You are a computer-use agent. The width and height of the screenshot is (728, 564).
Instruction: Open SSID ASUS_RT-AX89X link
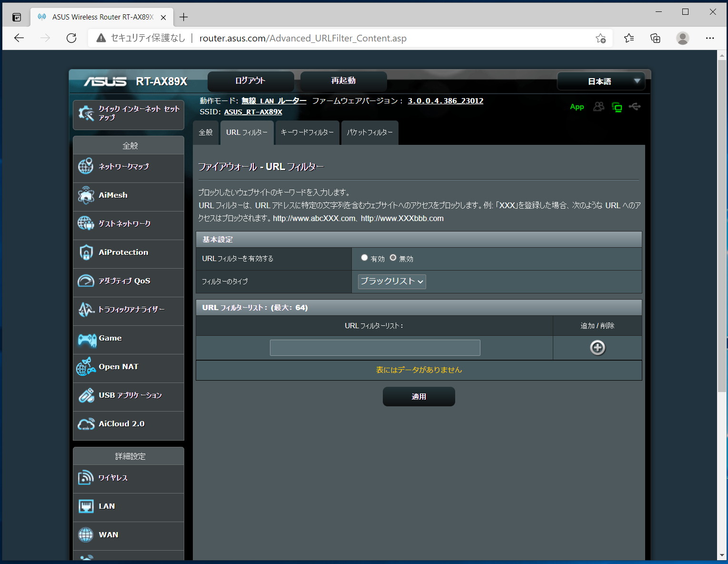click(x=253, y=112)
